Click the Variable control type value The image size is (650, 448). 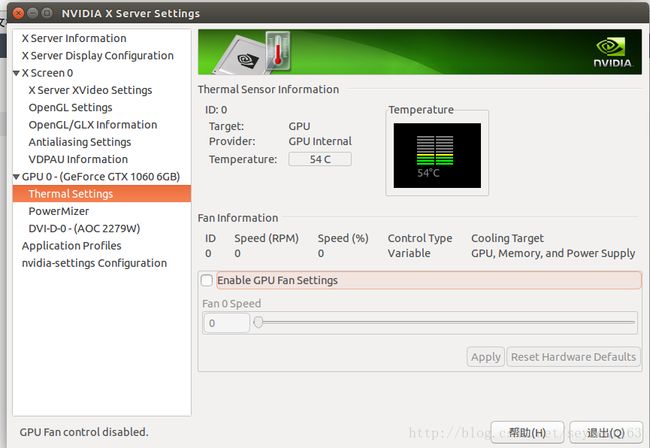click(x=409, y=253)
